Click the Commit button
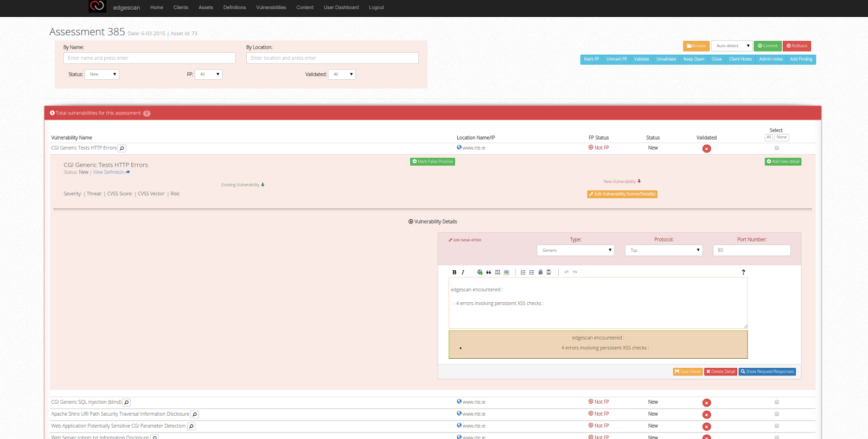The height and width of the screenshot is (439, 868). (x=768, y=46)
